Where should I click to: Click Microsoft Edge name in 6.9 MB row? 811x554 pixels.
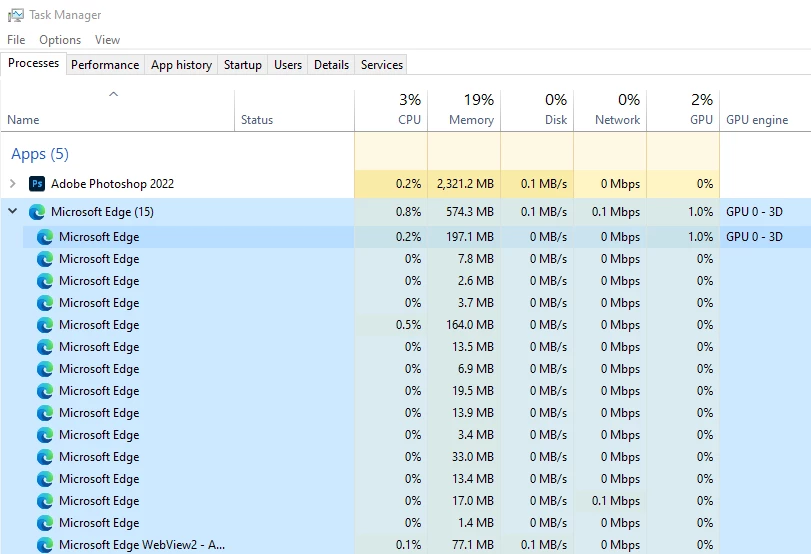[x=99, y=369]
